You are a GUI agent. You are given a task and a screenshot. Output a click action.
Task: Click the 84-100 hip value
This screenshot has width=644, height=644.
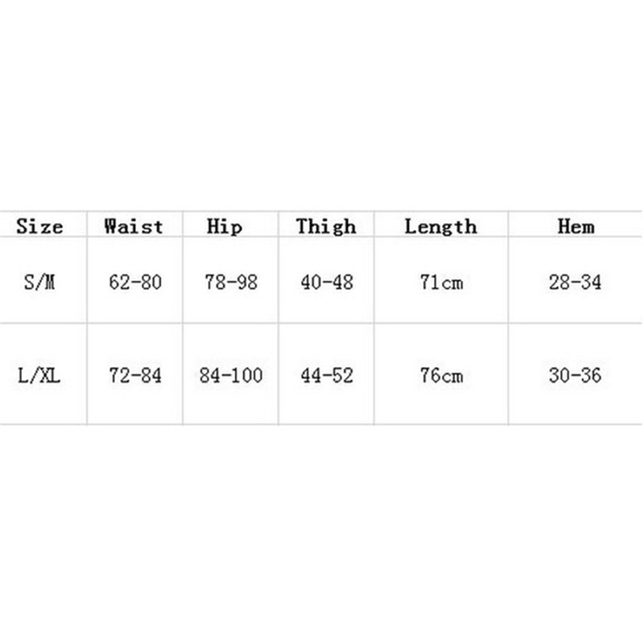pyautogui.click(x=231, y=376)
